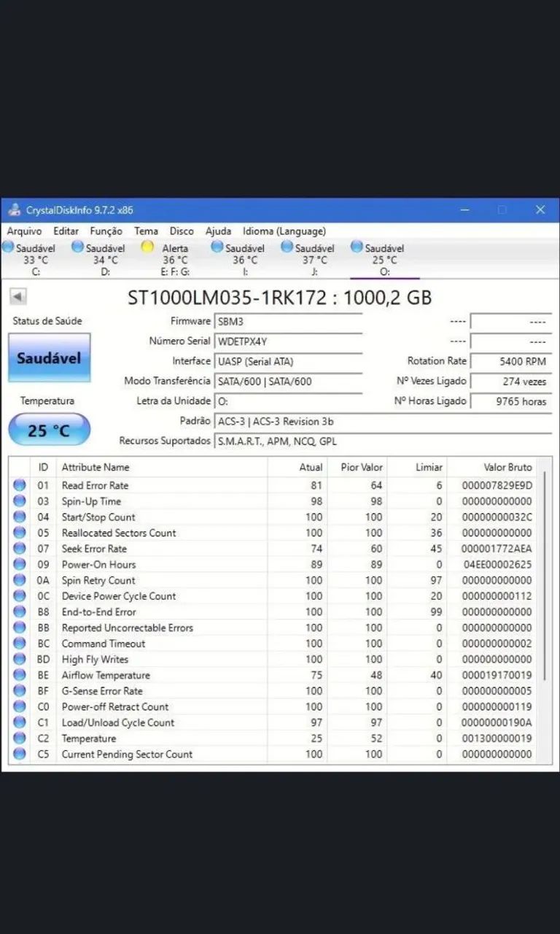Click the Rotation Rate field 5400 RPM
560x934 pixels.
point(510,361)
